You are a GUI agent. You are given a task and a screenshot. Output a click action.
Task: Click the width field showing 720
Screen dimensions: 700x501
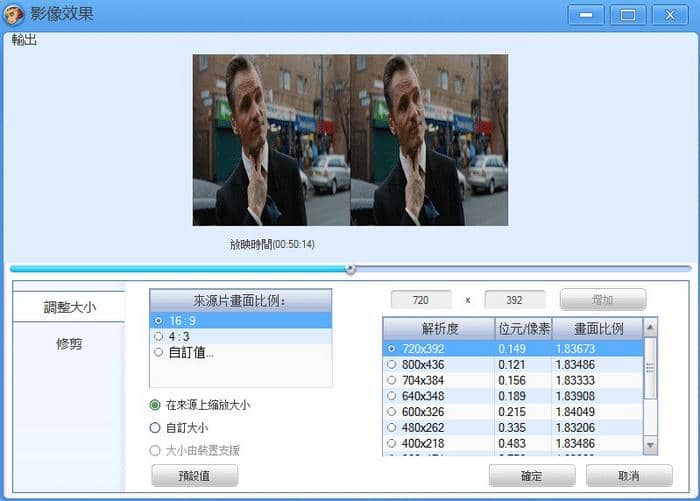[421, 300]
